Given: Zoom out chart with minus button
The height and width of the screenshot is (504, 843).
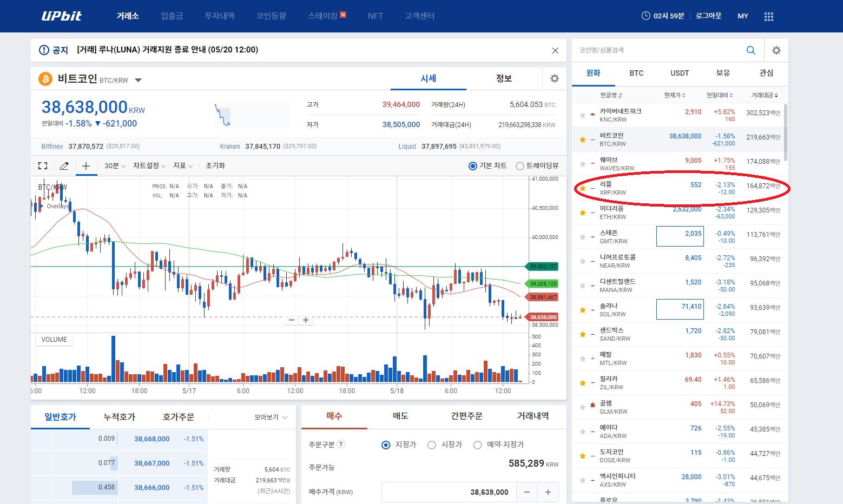Looking at the screenshot, I should [x=292, y=320].
